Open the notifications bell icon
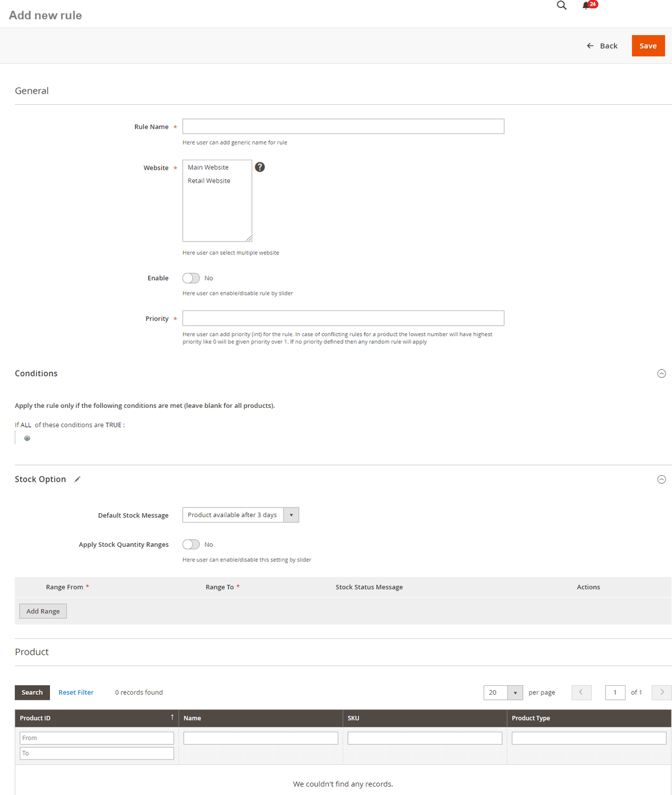This screenshot has height=795, width=672. click(x=586, y=6)
